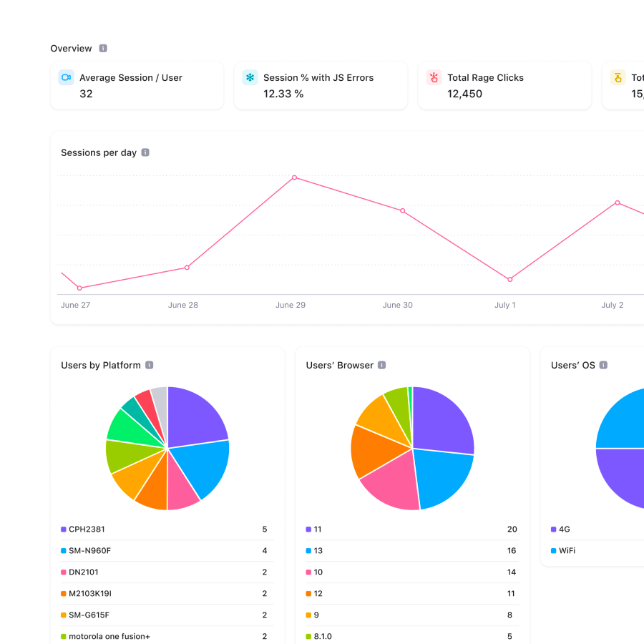Select the snowflake icon on JS Errors card
The height and width of the screenshot is (644, 644).
tap(250, 77)
